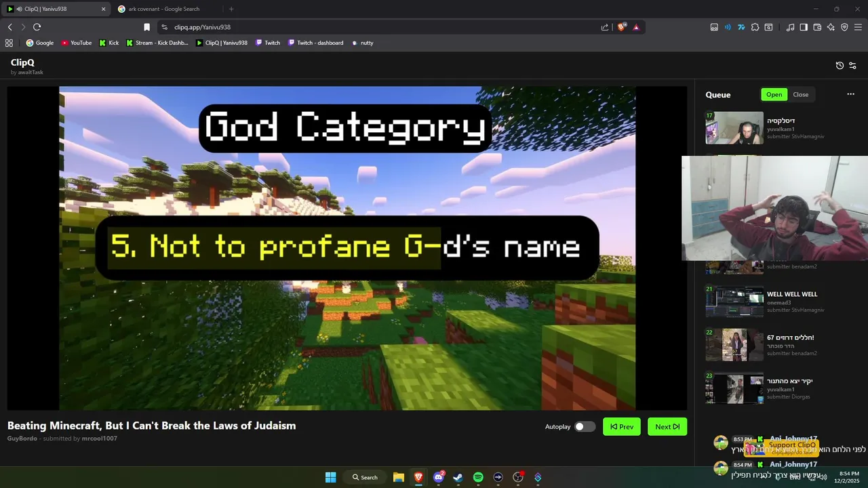
Task: Skip to the next clip with Next
Action: point(667,426)
